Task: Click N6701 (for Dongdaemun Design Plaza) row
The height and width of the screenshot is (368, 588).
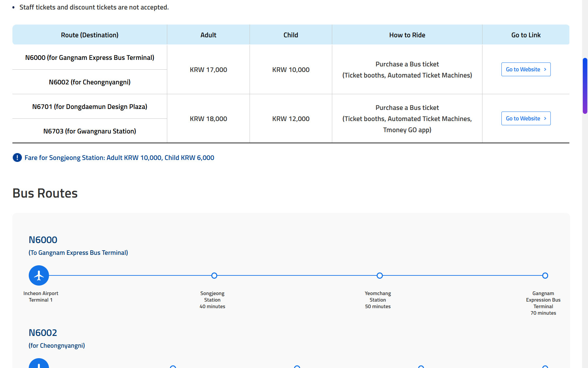Action: [90, 107]
